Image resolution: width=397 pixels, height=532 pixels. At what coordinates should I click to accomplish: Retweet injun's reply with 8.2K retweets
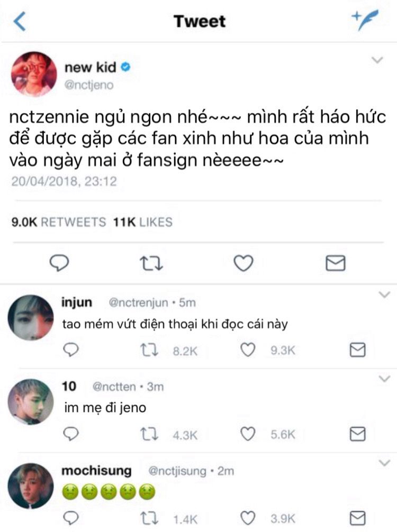149,350
